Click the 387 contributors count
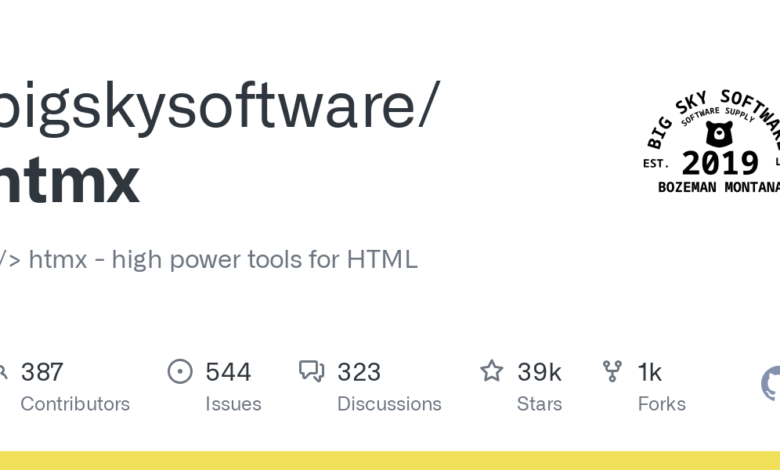Screen dimensions: 780x470 click(42, 372)
